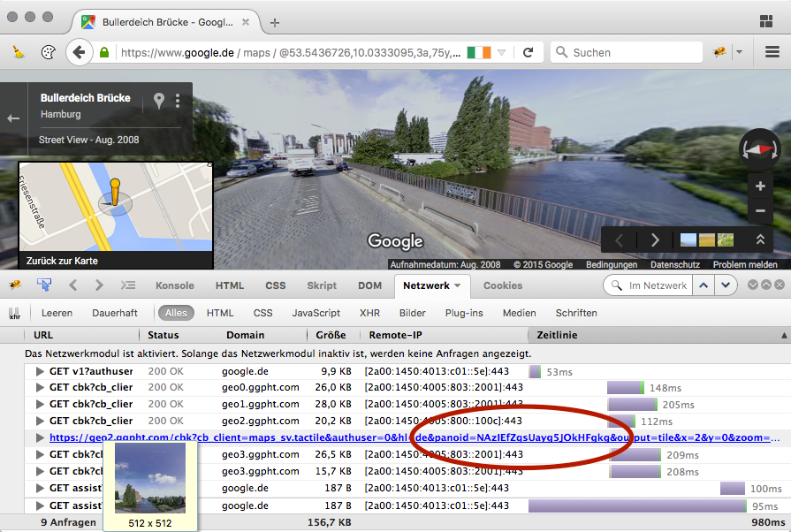
Task: Go to next photo in image strip
Action: click(655, 240)
